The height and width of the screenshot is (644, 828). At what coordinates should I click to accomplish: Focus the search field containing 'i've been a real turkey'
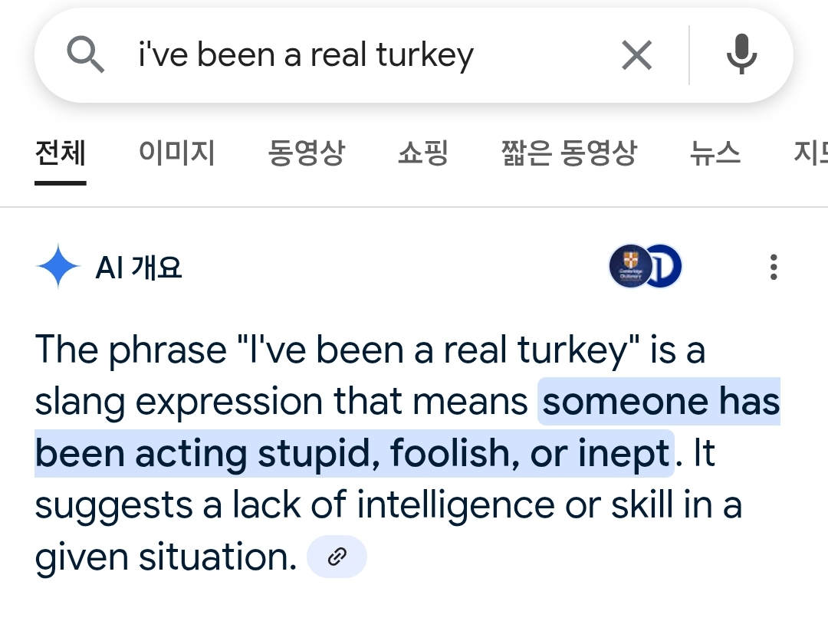click(370, 55)
